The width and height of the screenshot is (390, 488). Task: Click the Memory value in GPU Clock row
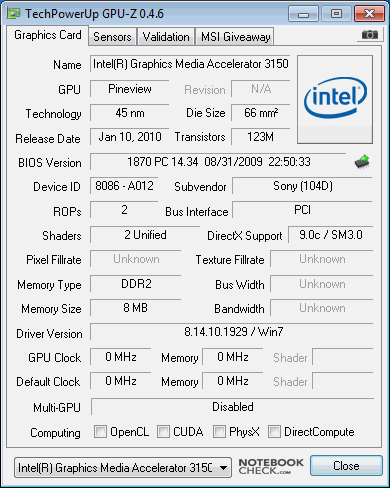pyautogui.click(x=233, y=357)
